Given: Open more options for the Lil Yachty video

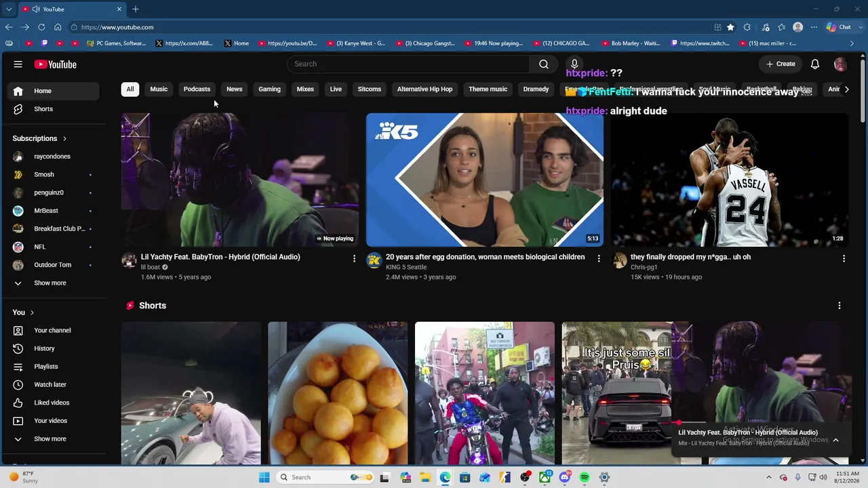Looking at the screenshot, I should pyautogui.click(x=354, y=258).
